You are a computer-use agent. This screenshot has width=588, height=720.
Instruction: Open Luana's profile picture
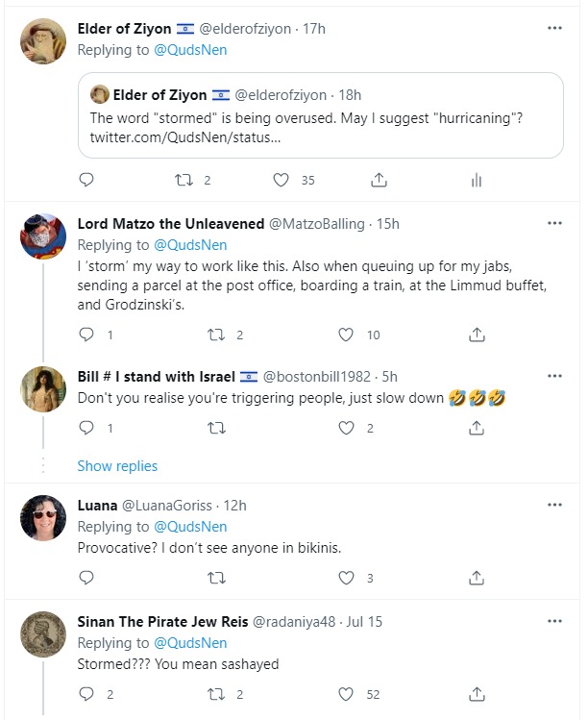[x=42, y=519]
